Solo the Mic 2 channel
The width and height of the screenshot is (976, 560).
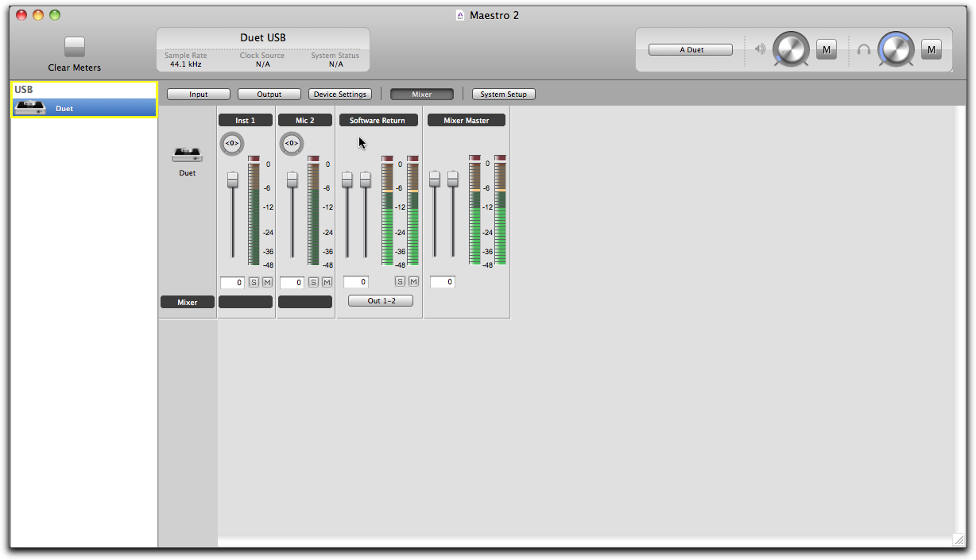tap(314, 282)
